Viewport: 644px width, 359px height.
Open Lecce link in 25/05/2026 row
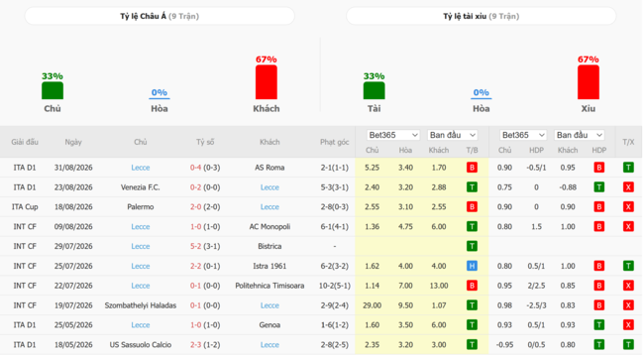pos(141,325)
